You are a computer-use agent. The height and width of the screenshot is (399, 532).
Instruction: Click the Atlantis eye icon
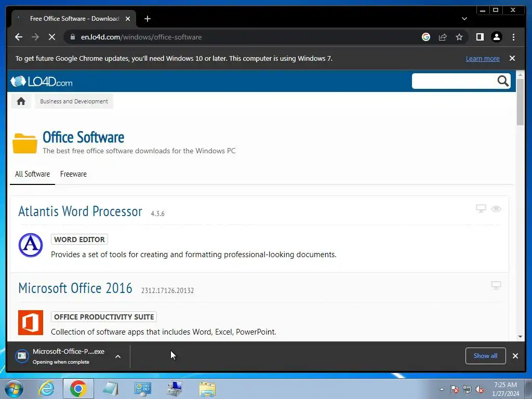tap(496, 209)
